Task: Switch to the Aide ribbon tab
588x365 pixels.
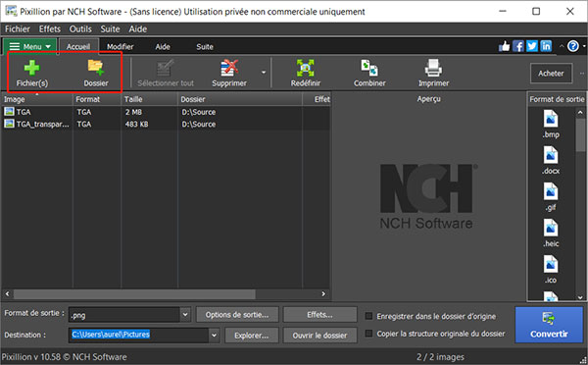Action: coord(163,46)
